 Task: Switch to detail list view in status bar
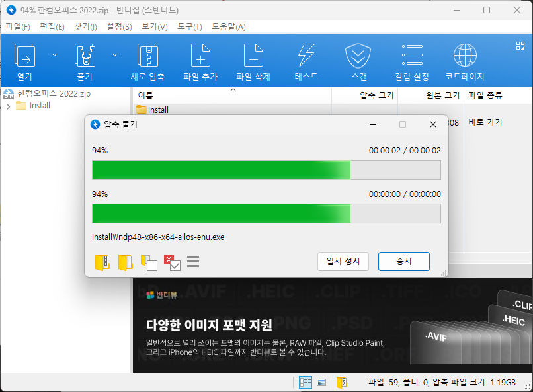(x=306, y=383)
